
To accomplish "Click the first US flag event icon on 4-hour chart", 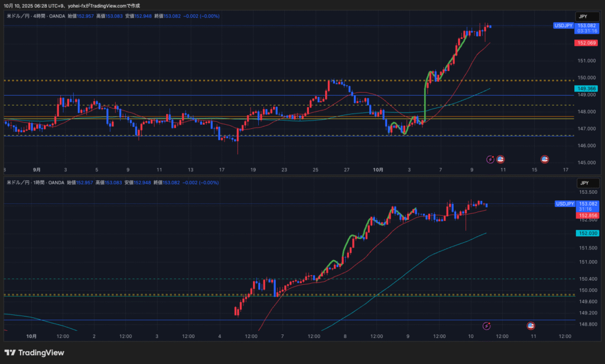I will 500,159.
